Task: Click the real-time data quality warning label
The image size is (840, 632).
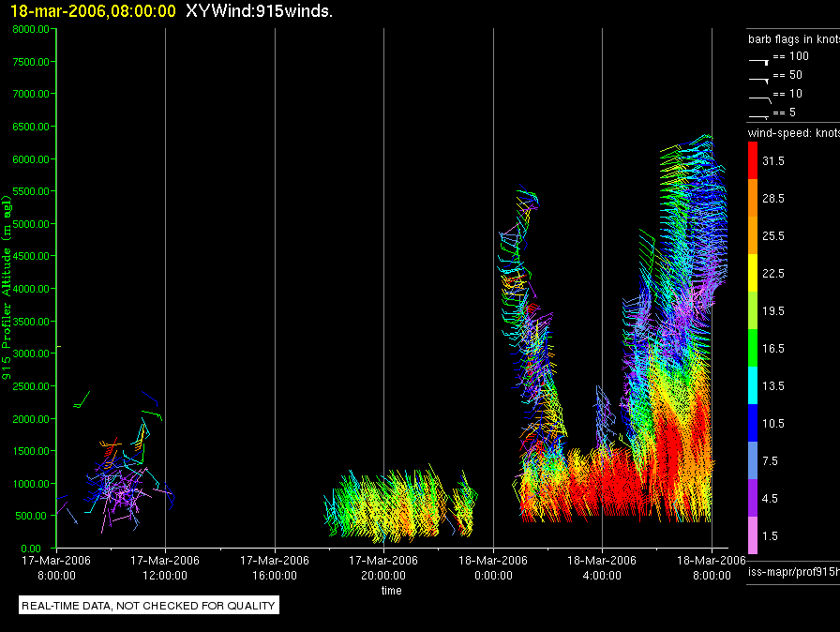Action: pos(149,606)
